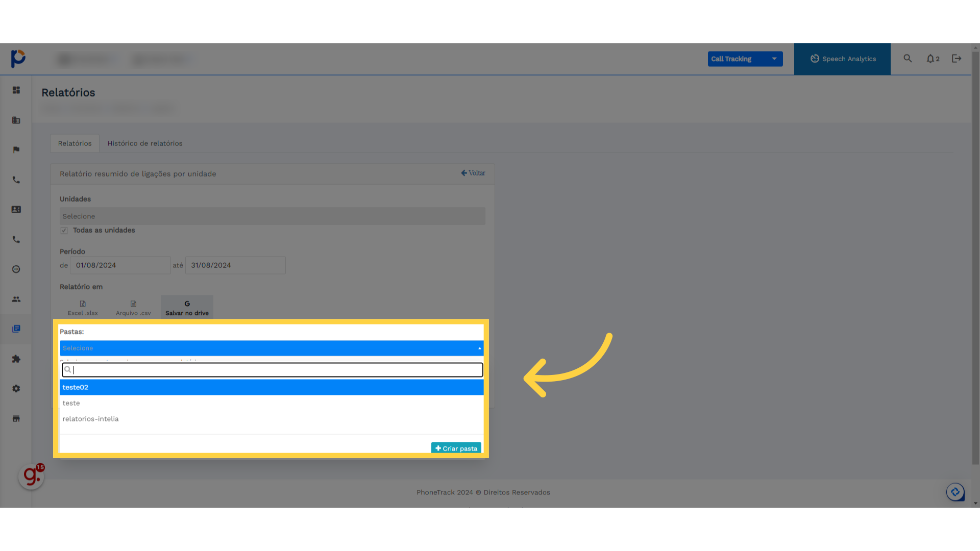
Task: Click the search magnifier icon in header
Action: pyautogui.click(x=908, y=59)
